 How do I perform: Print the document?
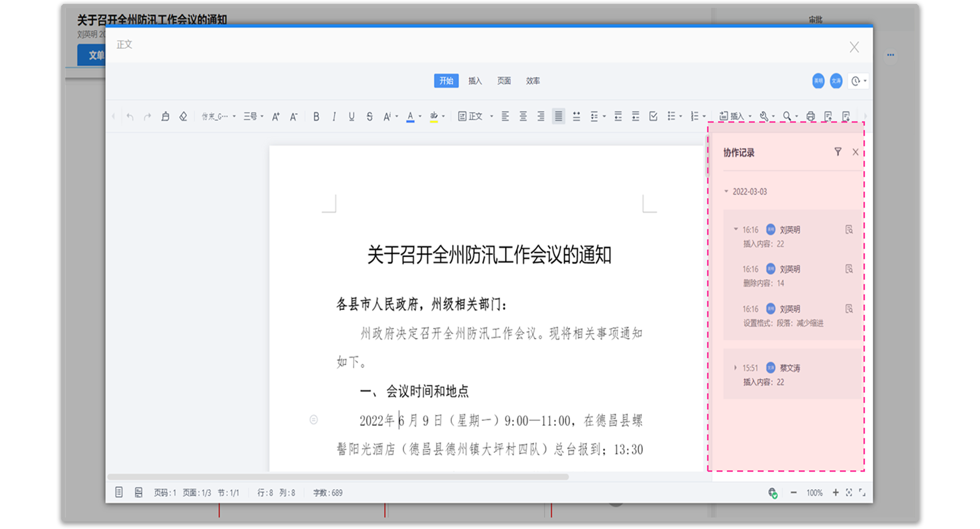(x=811, y=116)
